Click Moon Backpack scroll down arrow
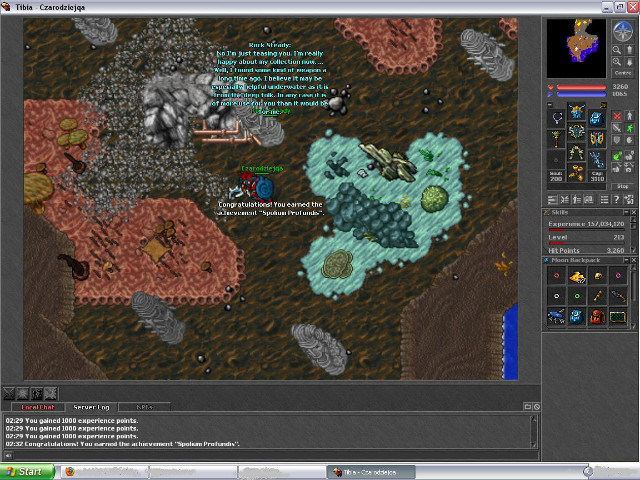This screenshot has height=480, width=640. pos(633,328)
